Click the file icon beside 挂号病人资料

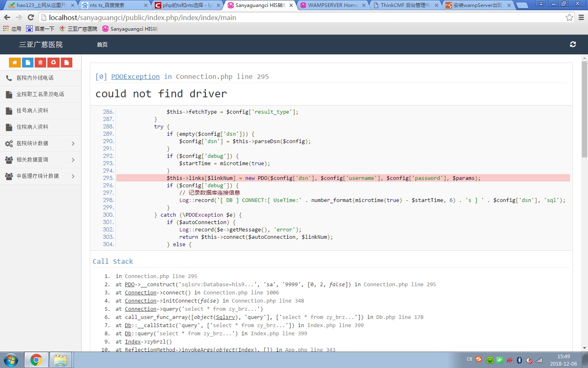point(9,111)
